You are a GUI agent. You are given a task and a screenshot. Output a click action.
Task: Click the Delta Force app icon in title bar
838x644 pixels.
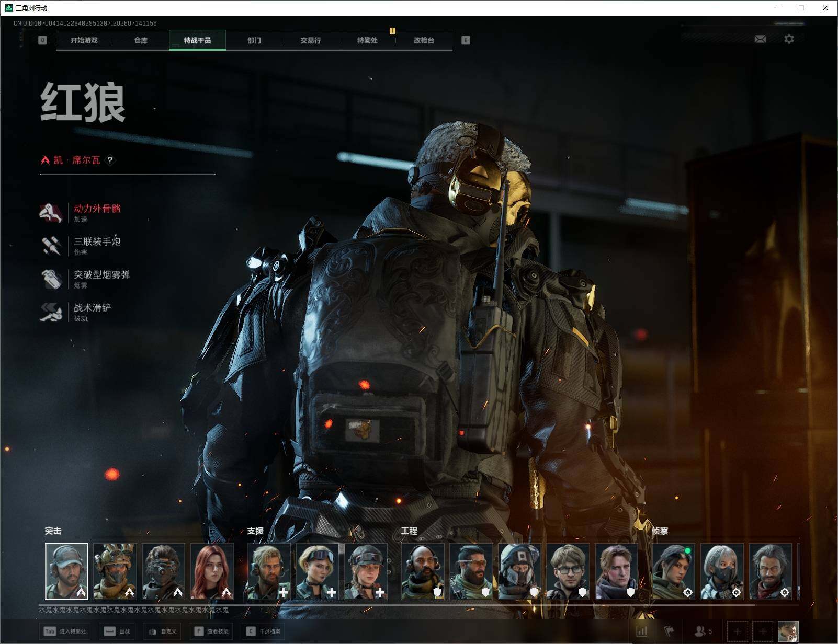pos(8,8)
